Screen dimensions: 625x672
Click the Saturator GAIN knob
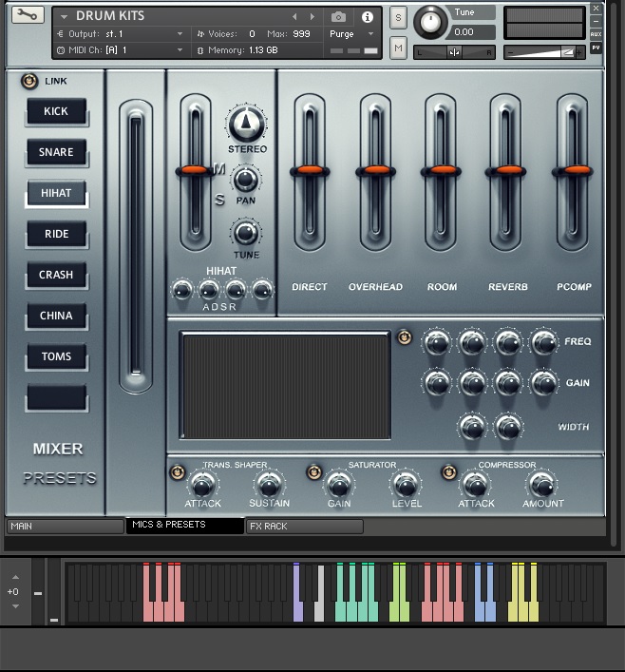pyautogui.click(x=339, y=485)
